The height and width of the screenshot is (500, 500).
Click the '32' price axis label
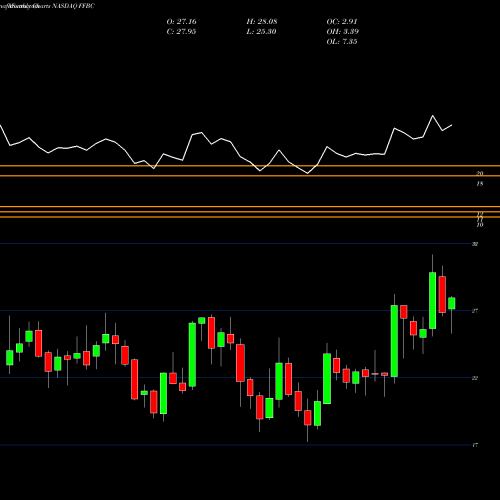475,244
